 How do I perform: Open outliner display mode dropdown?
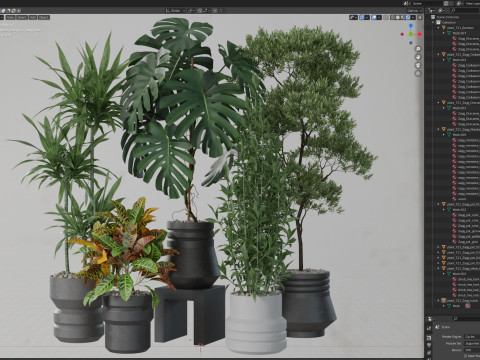pyautogui.click(x=431, y=11)
